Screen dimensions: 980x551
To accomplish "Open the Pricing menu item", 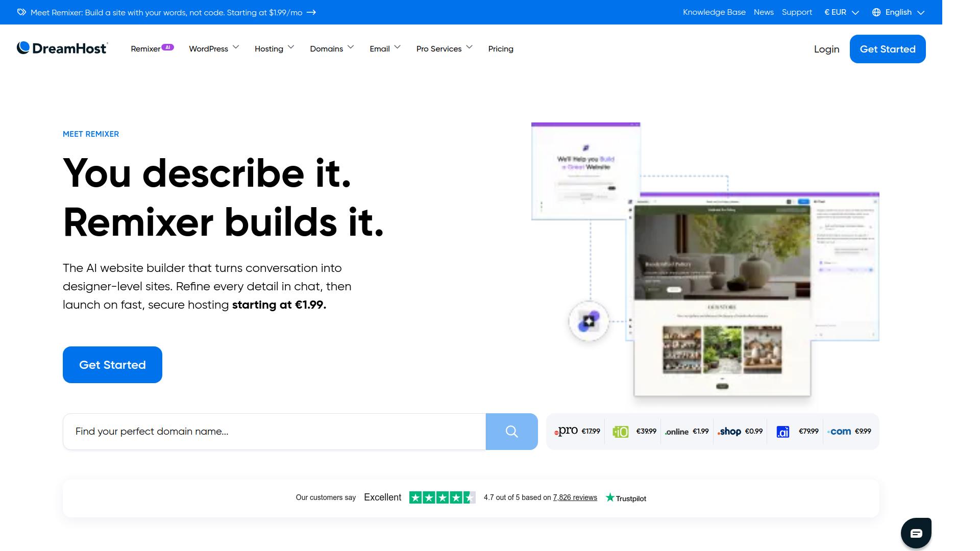I will 500,48.
